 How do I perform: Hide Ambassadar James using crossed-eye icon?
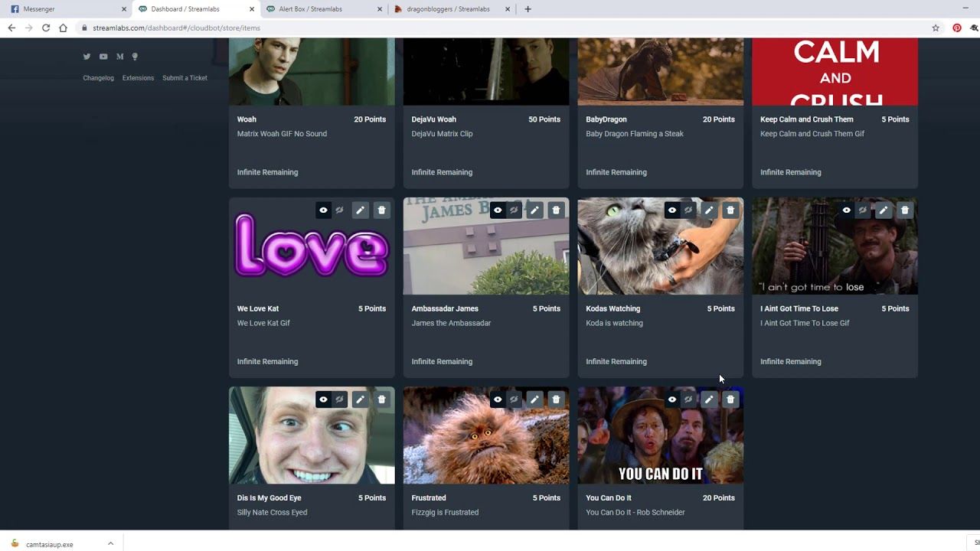pos(514,210)
